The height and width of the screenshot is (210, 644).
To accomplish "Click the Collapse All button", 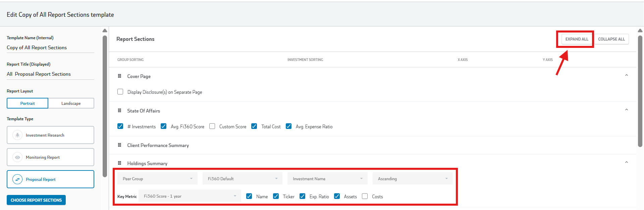I will tap(611, 39).
